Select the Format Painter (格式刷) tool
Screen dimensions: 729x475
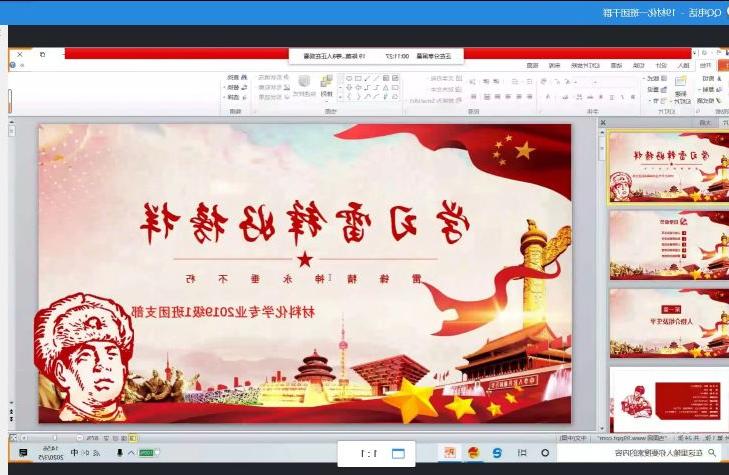pos(708,100)
